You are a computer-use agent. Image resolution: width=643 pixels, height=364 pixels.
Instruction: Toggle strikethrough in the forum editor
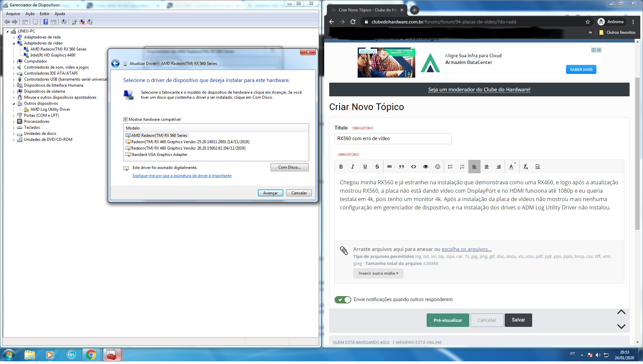(x=377, y=167)
